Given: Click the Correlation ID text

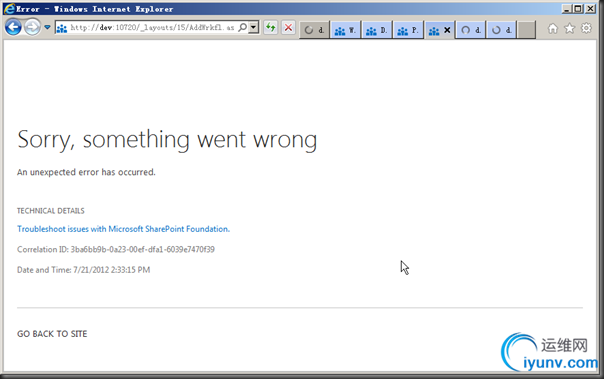Looking at the screenshot, I should [x=116, y=249].
